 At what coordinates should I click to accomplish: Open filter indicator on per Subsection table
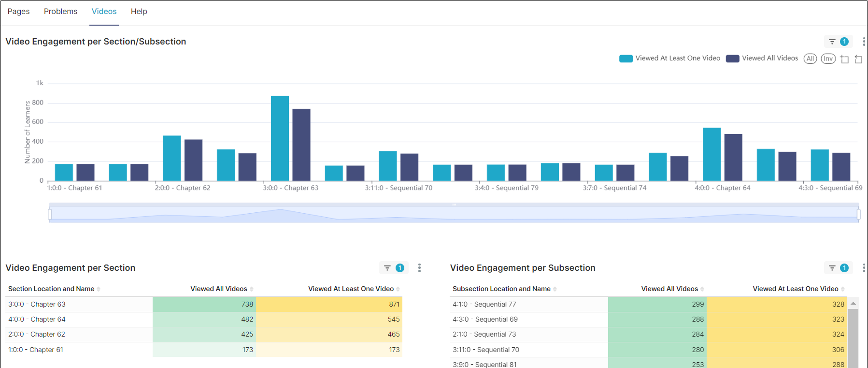point(838,268)
